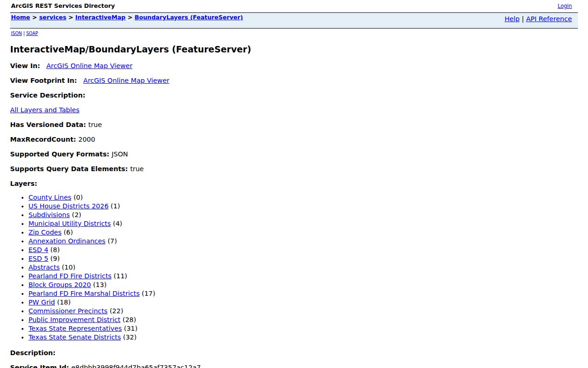Open the services breadcrumb link
This screenshot has width=588, height=368.
(52, 17)
